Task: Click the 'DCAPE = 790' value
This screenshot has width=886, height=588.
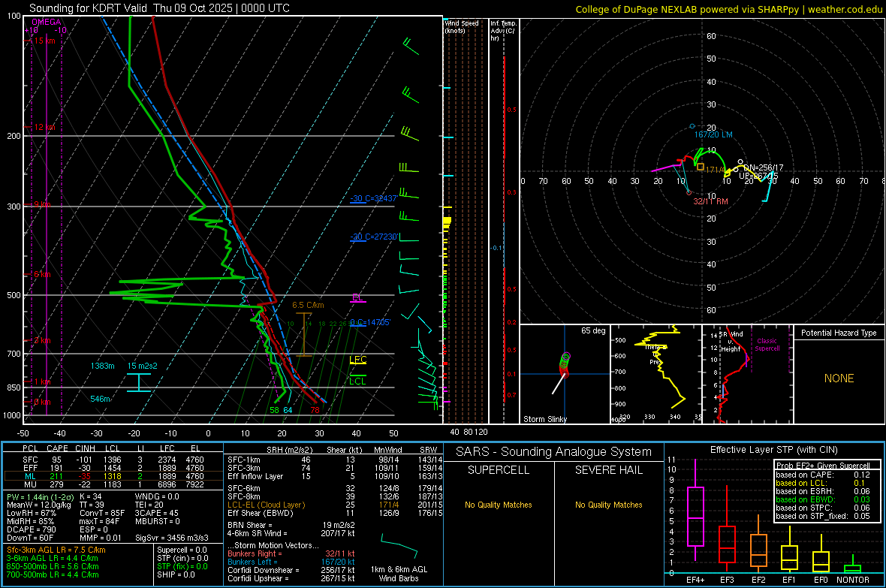Action: coord(29,529)
